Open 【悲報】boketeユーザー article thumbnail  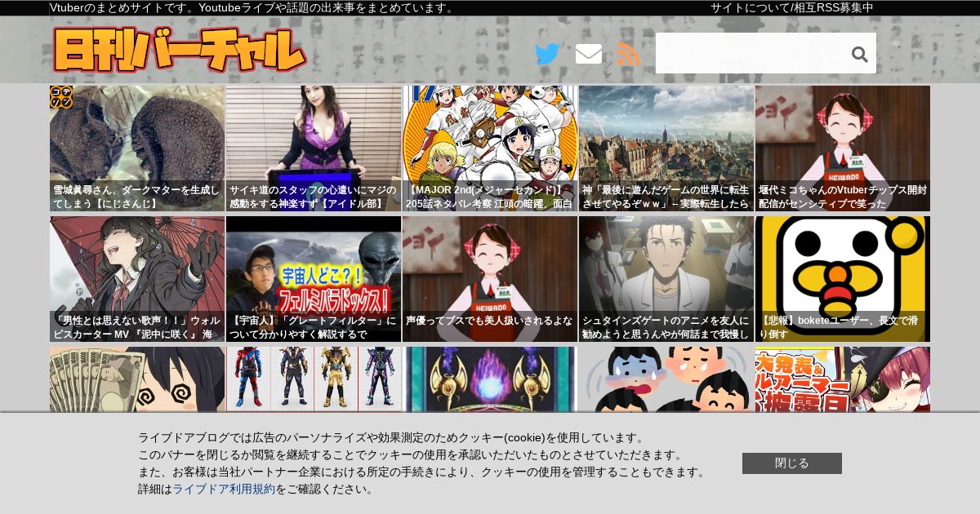pos(843,279)
